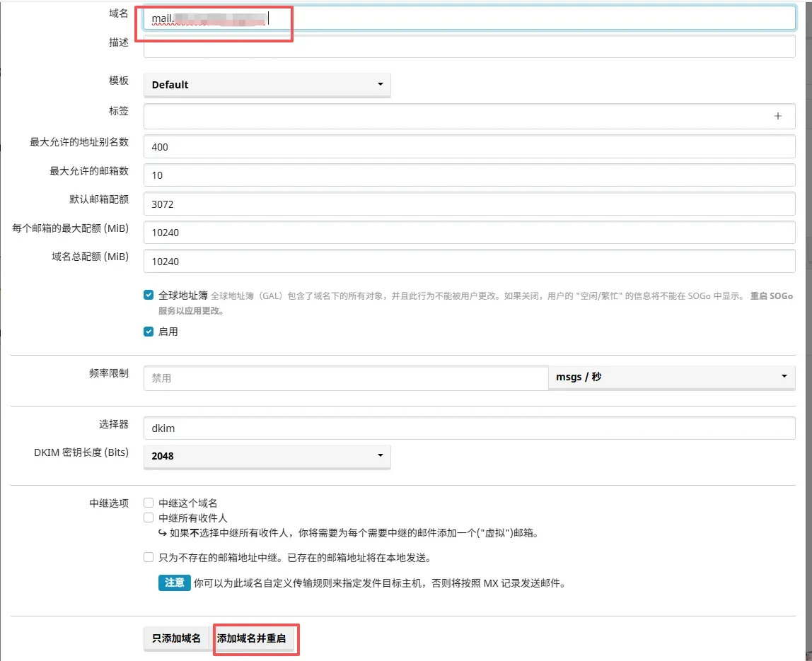Viewport: 812px width, 661px height.
Task: Enable the 中继这个域名 checkbox
Action: point(149,503)
